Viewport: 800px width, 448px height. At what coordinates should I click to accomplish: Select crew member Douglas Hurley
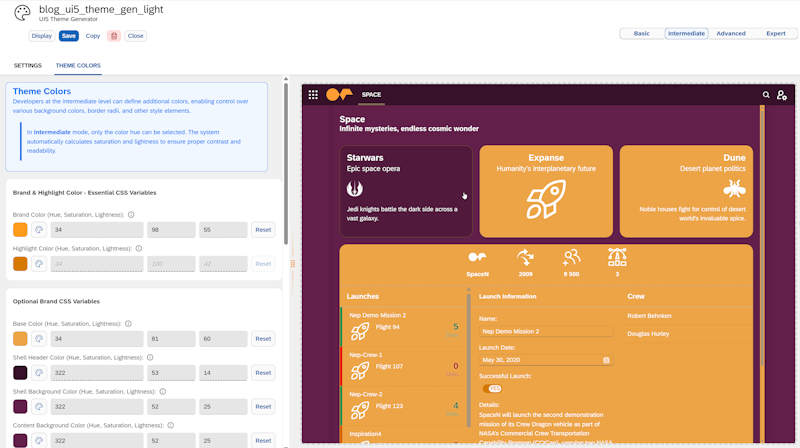[x=648, y=334]
